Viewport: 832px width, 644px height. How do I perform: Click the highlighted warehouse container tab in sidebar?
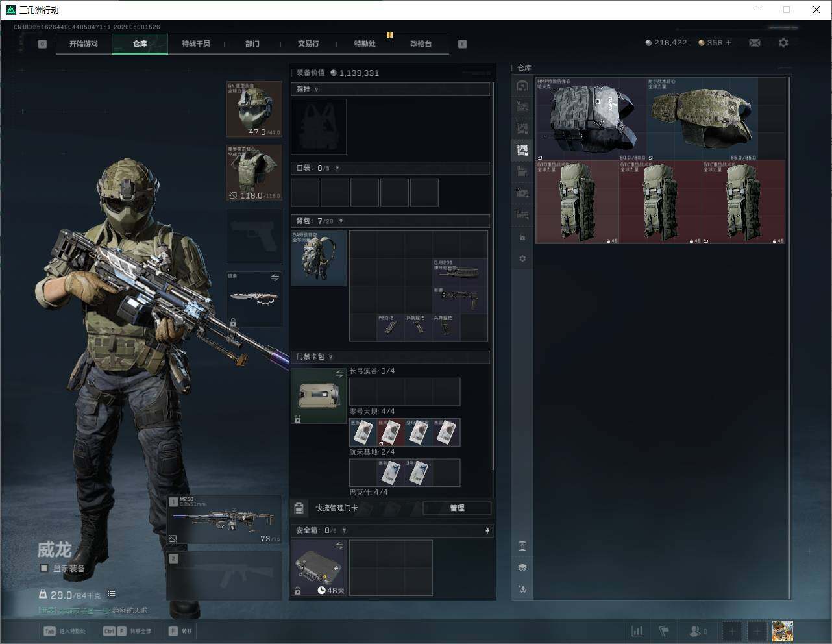point(522,150)
